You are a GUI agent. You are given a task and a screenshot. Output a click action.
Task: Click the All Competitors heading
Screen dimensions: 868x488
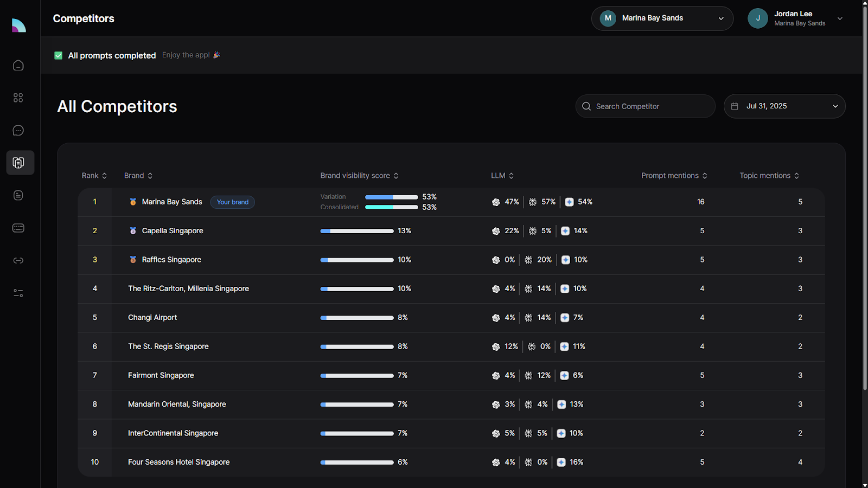tap(117, 106)
